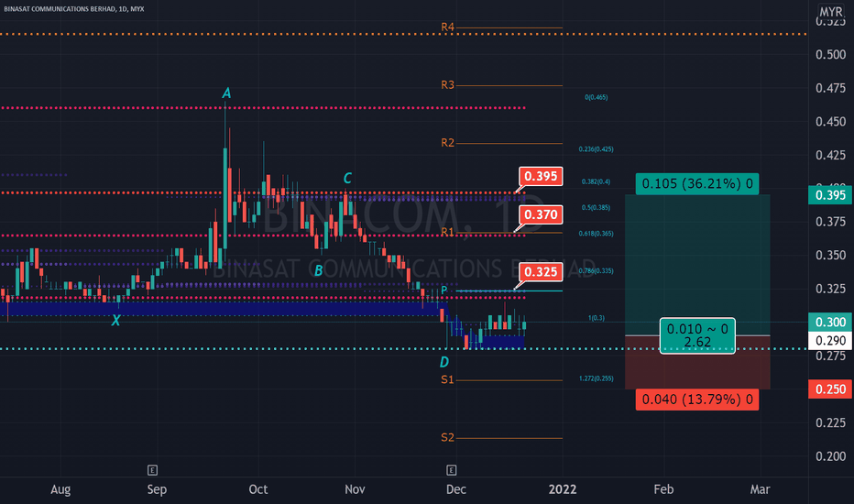Click the Dec label on time axis
The image size is (854, 504).
456,490
